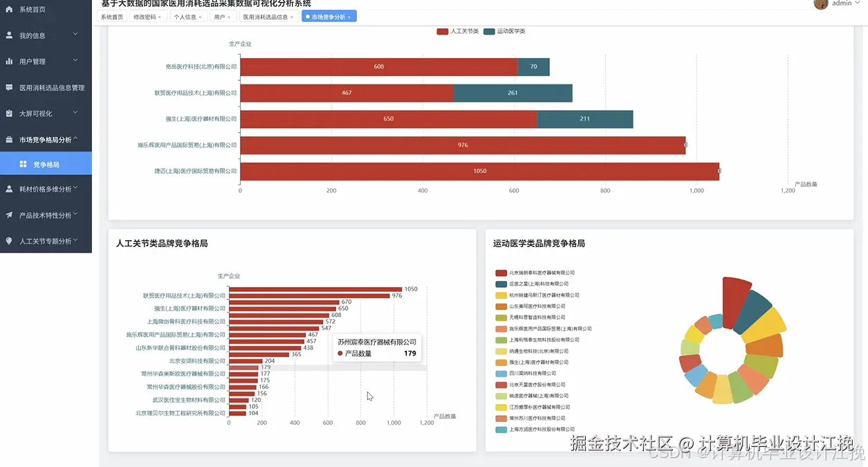
Task: Click the 系统首页 breadcrumb tab
Action: coord(113,16)
